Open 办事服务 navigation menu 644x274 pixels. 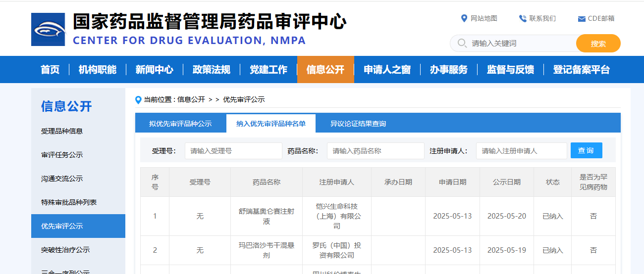point(449,70)
